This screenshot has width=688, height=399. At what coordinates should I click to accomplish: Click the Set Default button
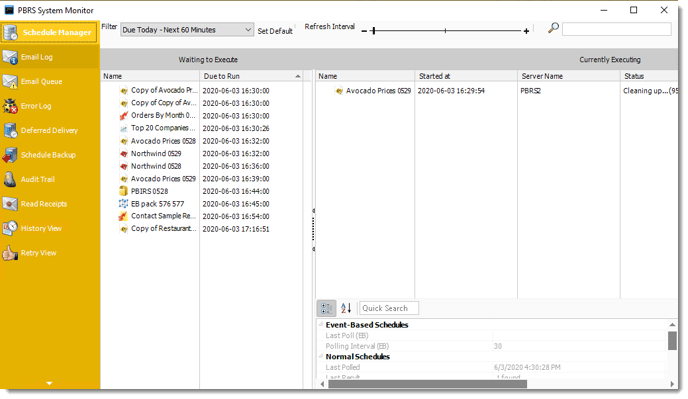275,31
